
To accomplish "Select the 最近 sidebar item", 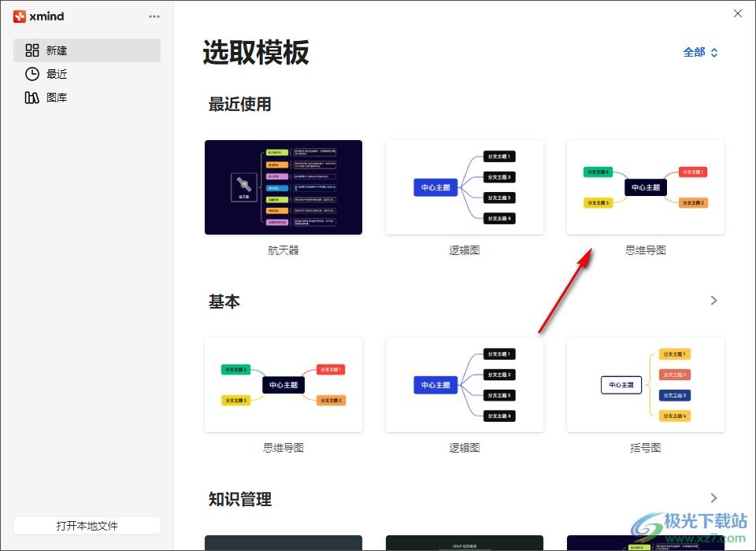I will coord(87,74).
